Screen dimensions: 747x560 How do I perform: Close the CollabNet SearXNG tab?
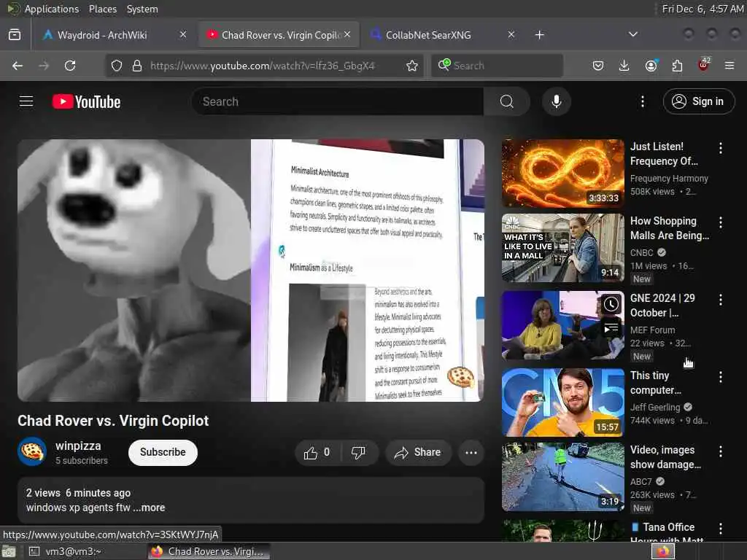(511, 34)
